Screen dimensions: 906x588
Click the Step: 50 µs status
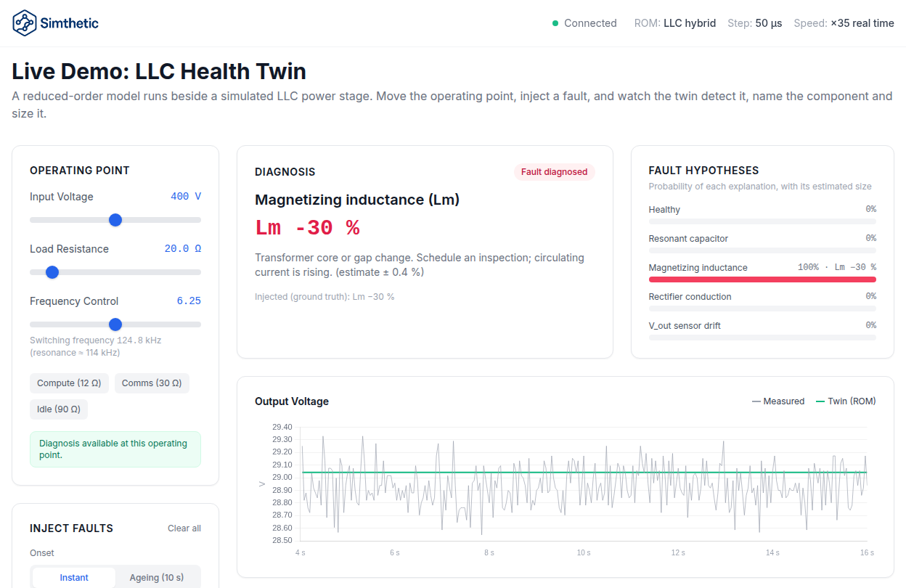[x=755, y=23]
